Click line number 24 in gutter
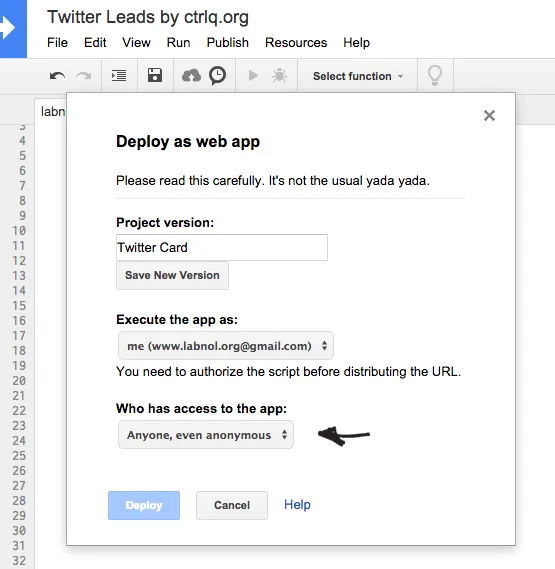 [x=19, y=441]
